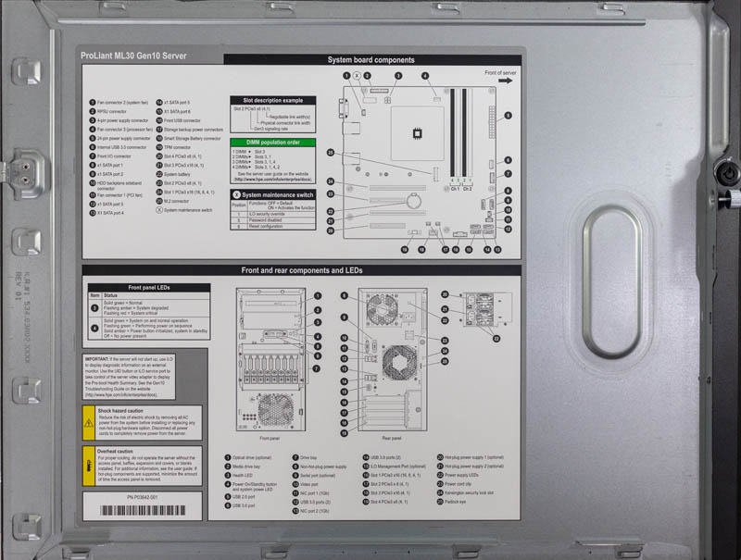Click the Password disabled table row
Image resolution: width=741 pixels, height=560 pixels.
[x=272, y=220]
